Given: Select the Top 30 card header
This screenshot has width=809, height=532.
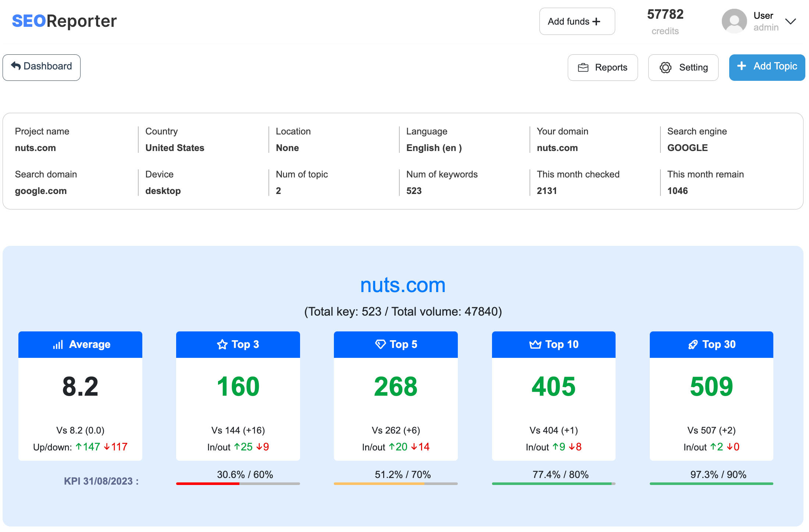Looking at the screenshot, I should pos(712,345).
